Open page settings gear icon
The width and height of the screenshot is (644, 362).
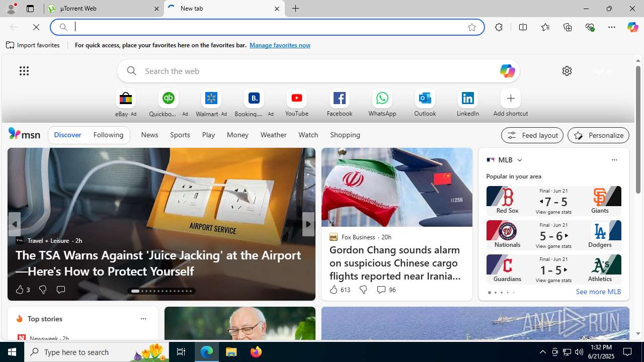tap(567, 71)
